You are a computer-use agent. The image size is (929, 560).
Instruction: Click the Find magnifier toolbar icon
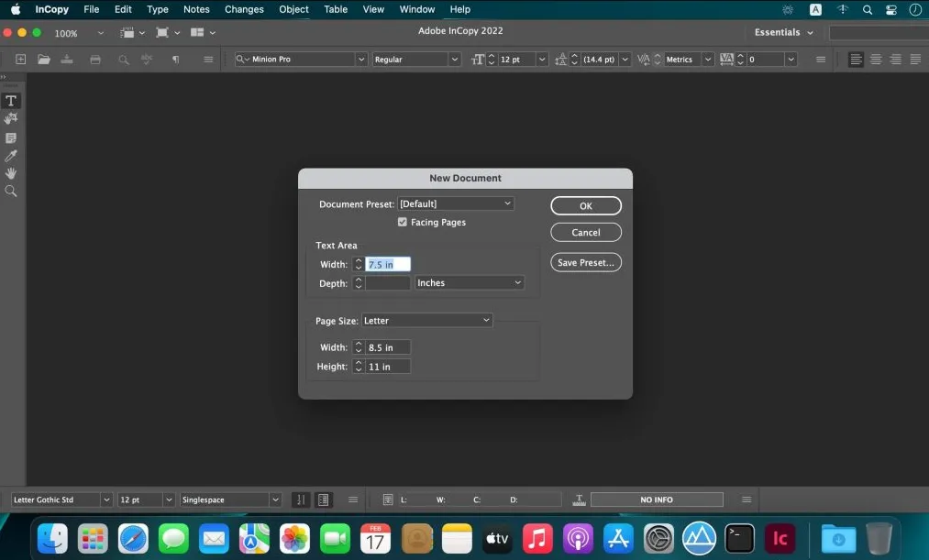click(123, 60)
